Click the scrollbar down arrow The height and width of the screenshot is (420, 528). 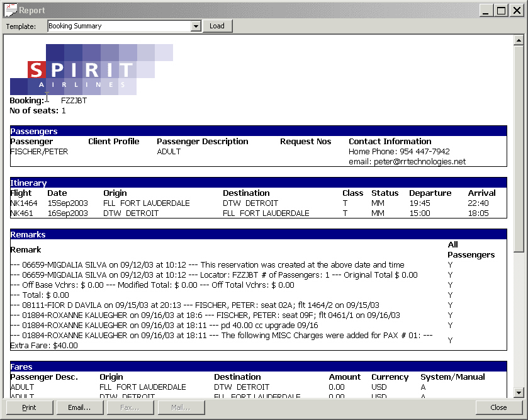[x=519, y=393]
